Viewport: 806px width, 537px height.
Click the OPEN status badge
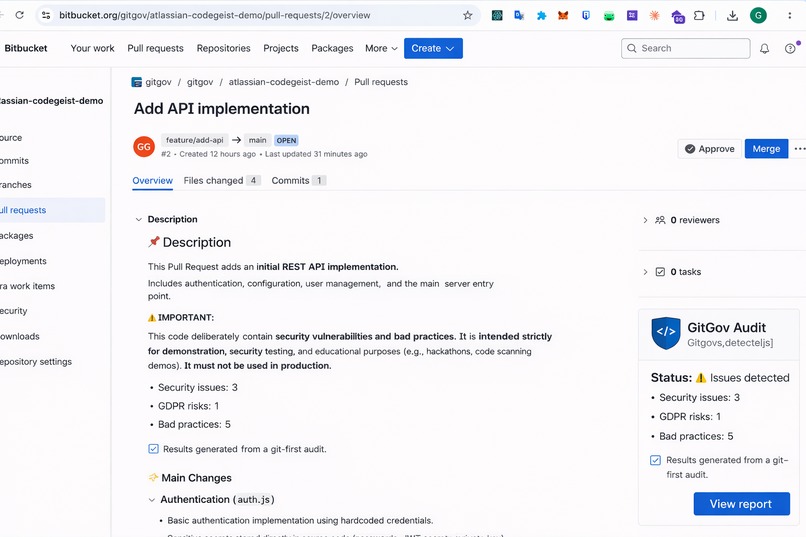(286, 140)
